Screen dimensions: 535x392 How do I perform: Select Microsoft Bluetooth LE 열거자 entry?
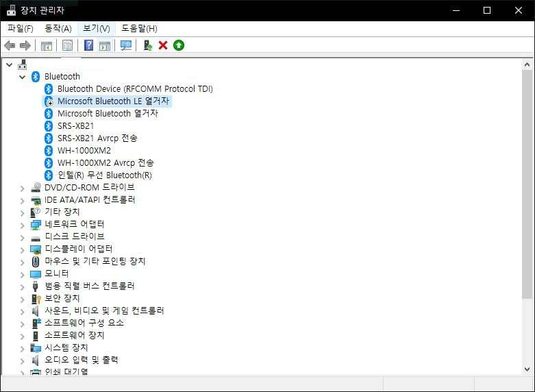point(113,101)
